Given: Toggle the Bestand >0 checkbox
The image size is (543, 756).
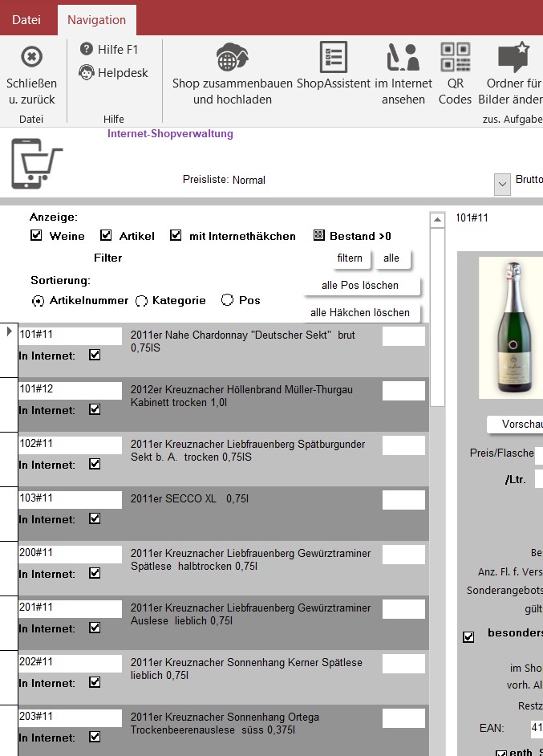Looking at the screenshot, I should pos(318,236).
